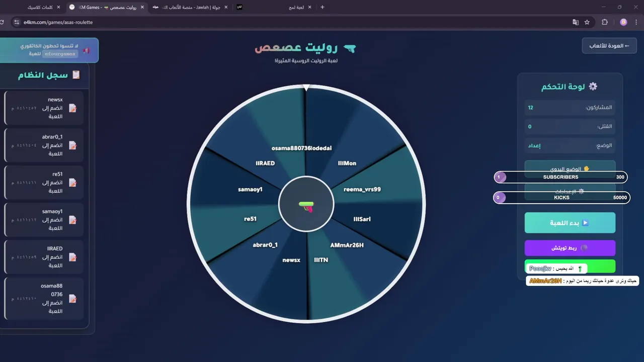This screenshot has width=644, height=362.
Task: Select newsx name on the wheel
Action: click(x=291, y=260)
